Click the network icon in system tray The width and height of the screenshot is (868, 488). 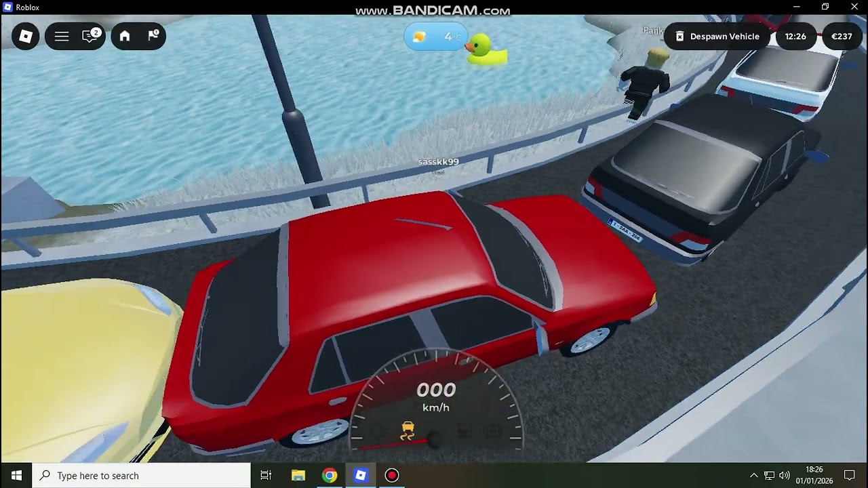[769, 475]
